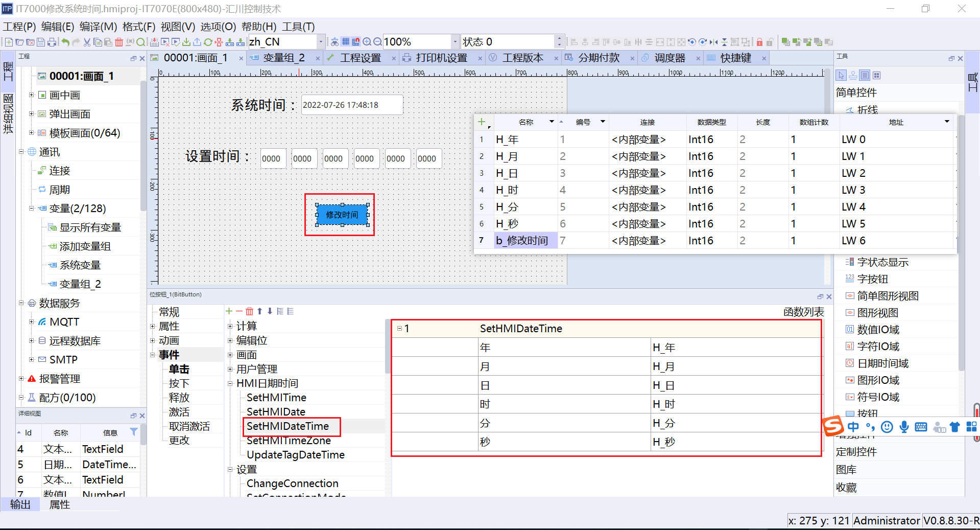Expand the 编辑位 function category
The width and height of the screenshot is (980, 530).
pos(230,340)
